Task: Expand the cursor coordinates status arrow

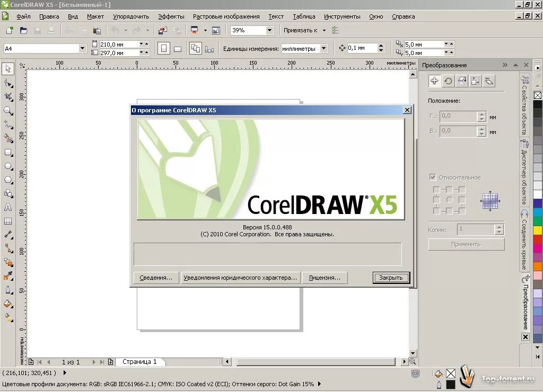Action: pyautogui.click(x=65, y=372)
